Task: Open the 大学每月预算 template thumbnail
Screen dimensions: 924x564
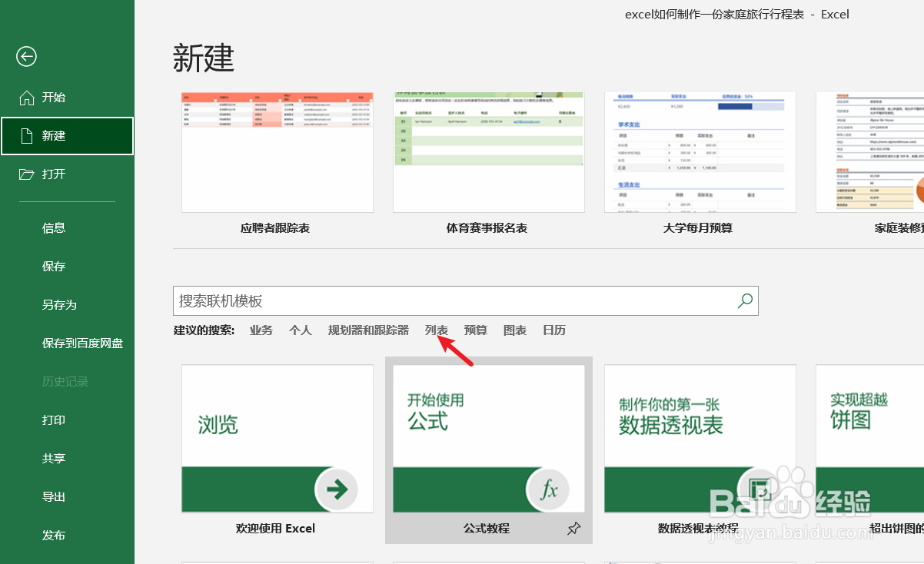Action: click(700, 152)
